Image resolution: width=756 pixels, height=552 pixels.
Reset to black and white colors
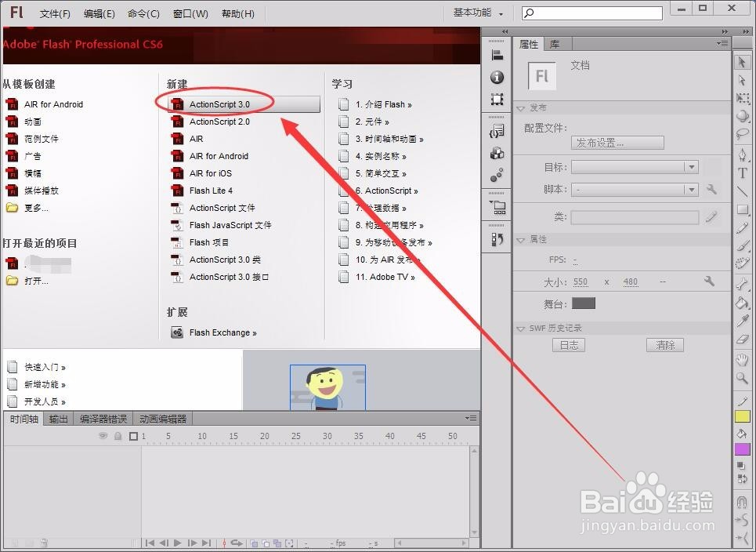pyautogui.click(x=743, y=466)
